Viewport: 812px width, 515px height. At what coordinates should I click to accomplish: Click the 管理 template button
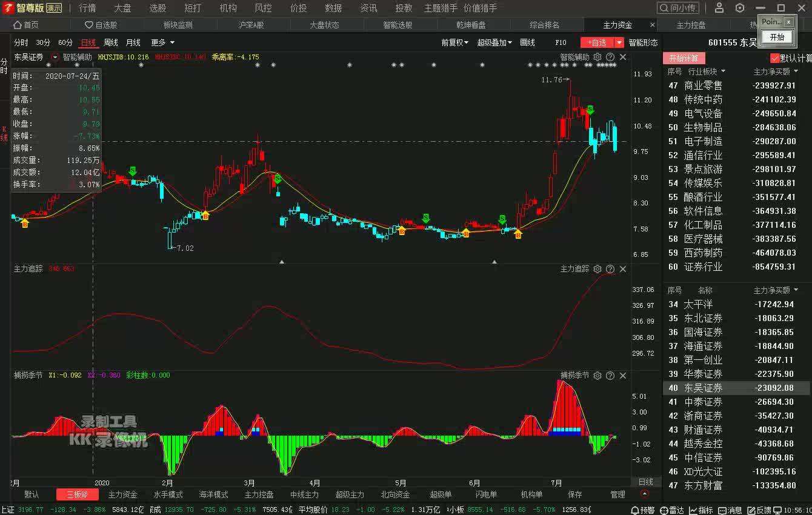click(617, 494)
